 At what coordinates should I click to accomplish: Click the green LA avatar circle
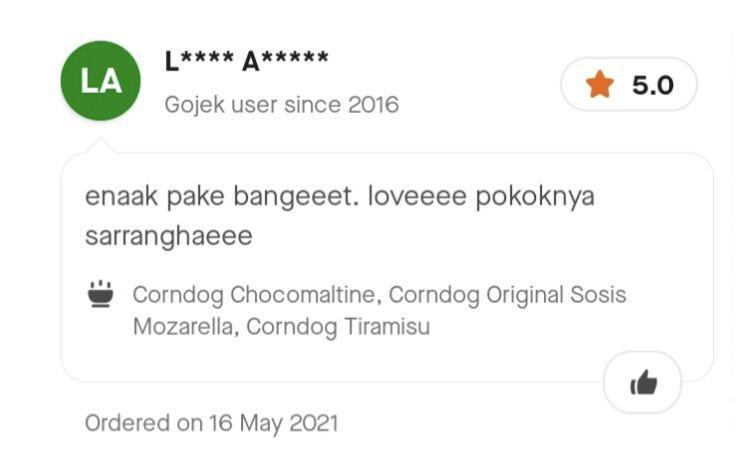100,80
